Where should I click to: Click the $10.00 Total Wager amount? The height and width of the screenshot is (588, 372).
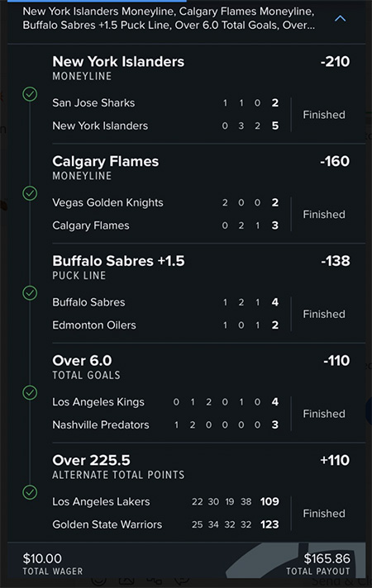42,559
